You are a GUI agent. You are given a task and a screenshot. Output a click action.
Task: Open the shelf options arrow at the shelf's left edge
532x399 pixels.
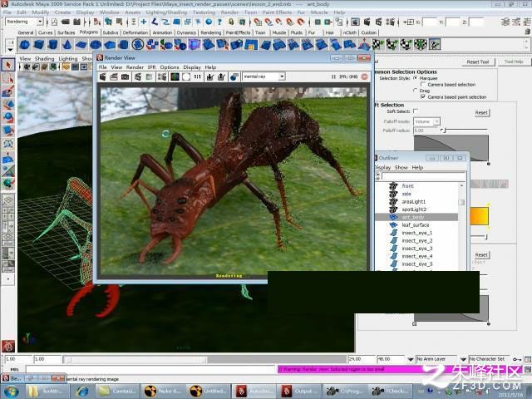10,50
